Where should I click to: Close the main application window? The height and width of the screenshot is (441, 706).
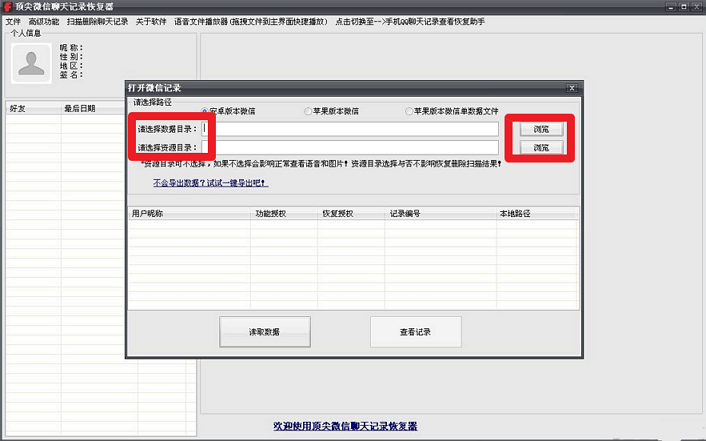pos(697,7)
